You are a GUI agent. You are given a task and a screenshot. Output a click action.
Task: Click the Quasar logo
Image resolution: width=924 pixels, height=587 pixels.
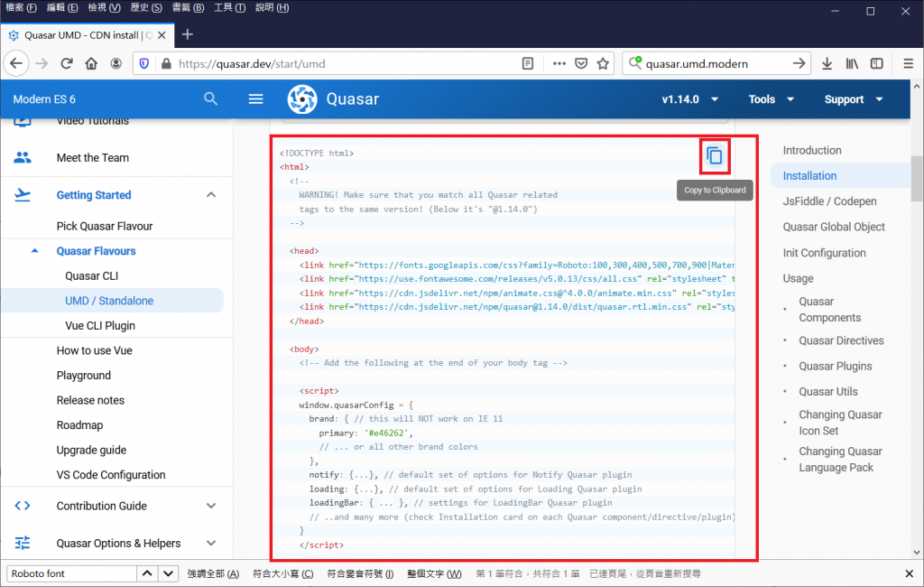302,99
